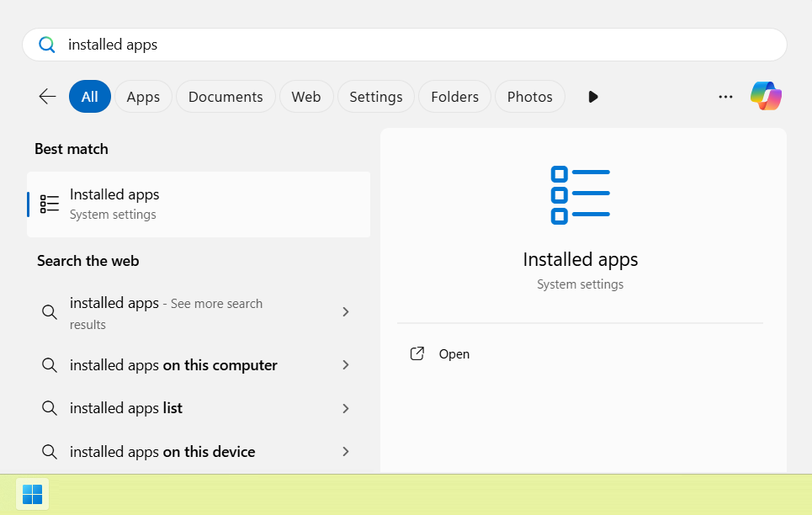Click the three-dot more options icon
The image size is (812, 515).
pos(725,97)
